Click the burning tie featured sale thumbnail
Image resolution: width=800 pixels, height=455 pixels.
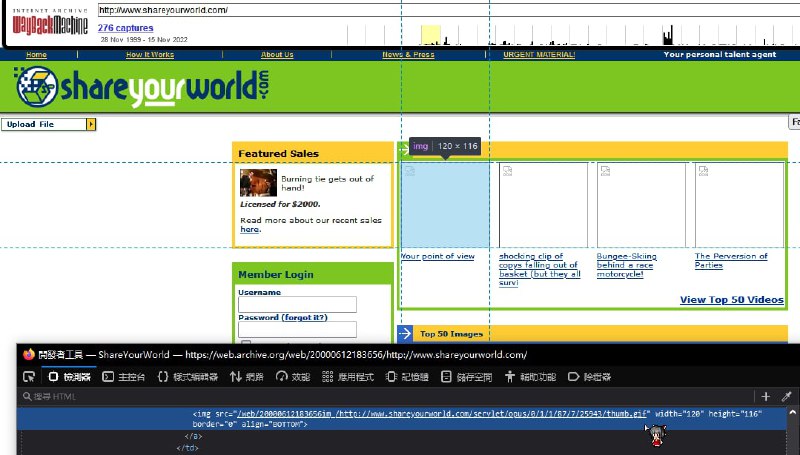coord(258,183)
